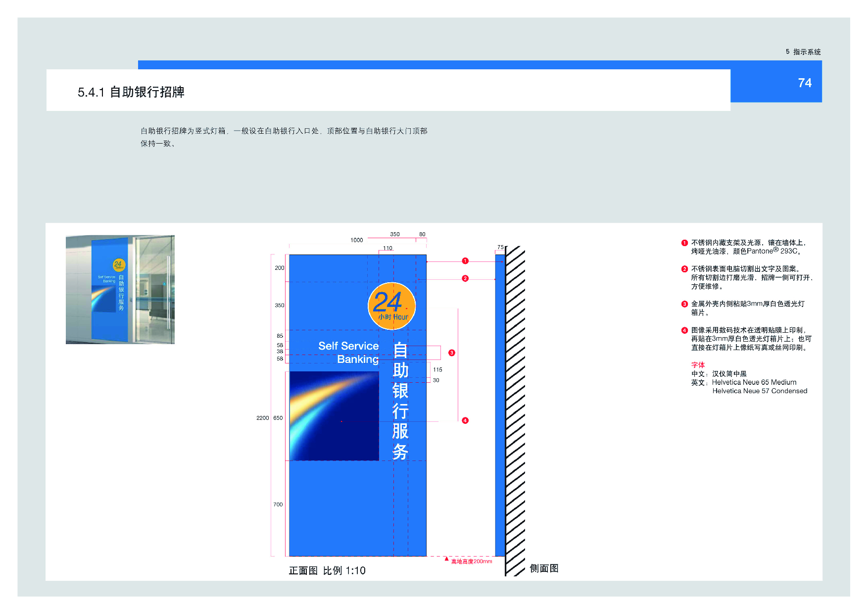The width and height of the screenshot is (868, 614).
Task: Click the red '字体' heading
Action: click(x=698, y=365)
